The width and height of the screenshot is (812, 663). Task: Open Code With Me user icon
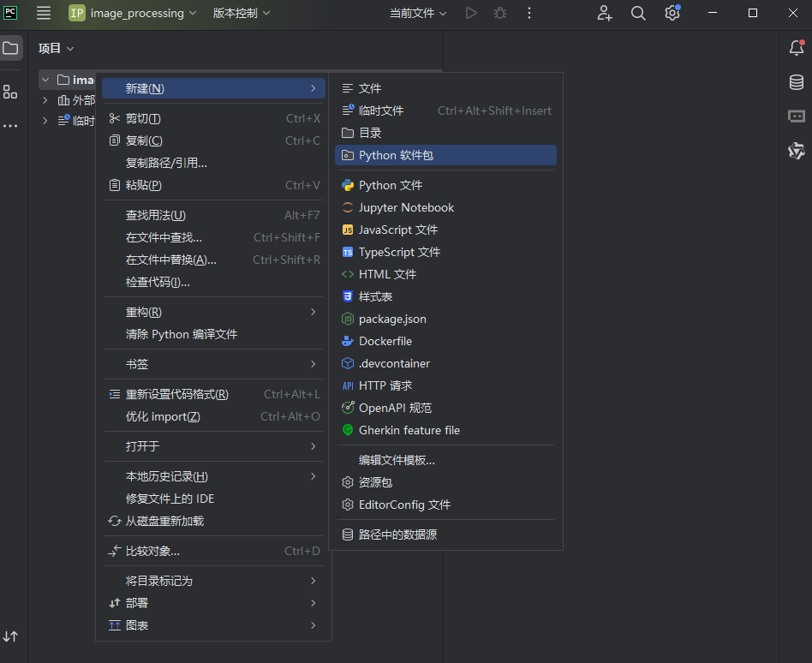tap(605, 13)
